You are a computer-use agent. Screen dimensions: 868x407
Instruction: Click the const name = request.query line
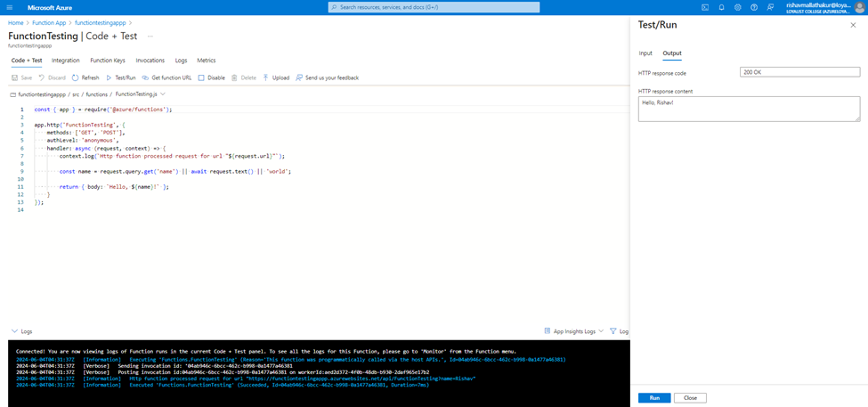174,172
